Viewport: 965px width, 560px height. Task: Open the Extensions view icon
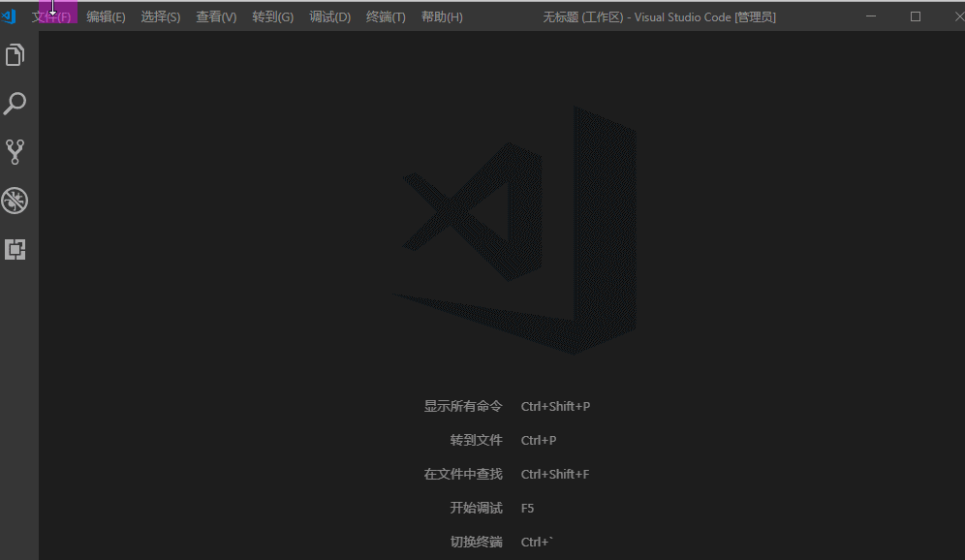click(15, 249)
